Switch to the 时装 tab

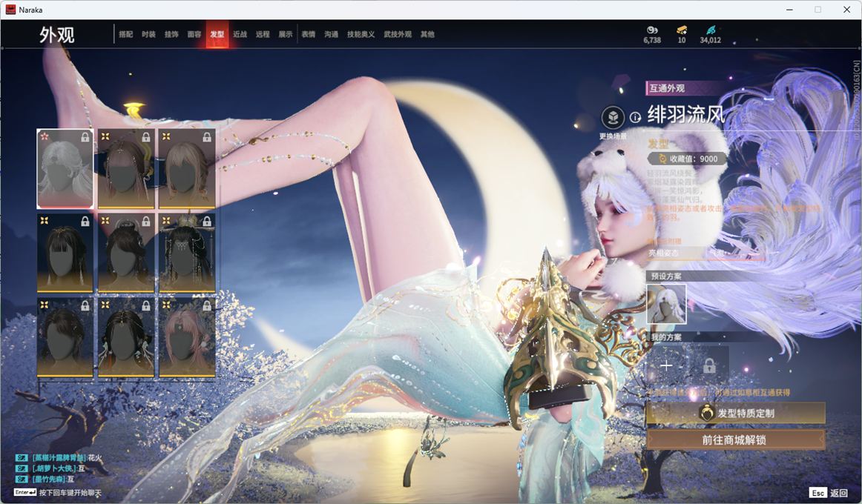(148, 34)
